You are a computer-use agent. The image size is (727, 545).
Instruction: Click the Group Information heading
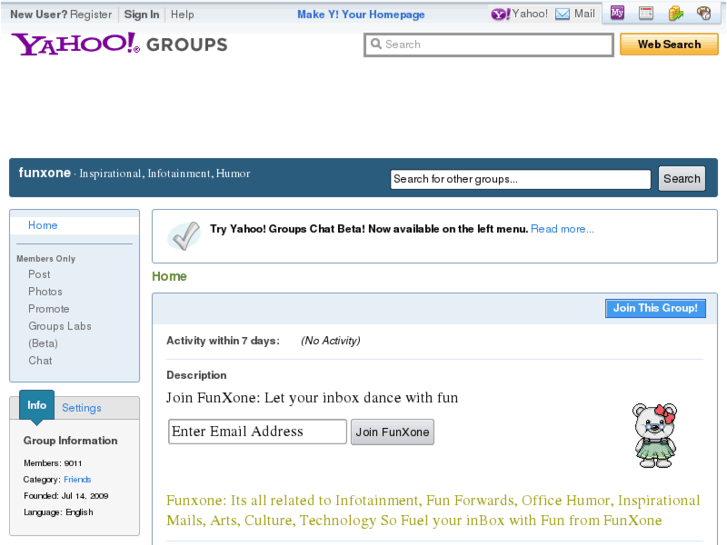click(70, 441)
